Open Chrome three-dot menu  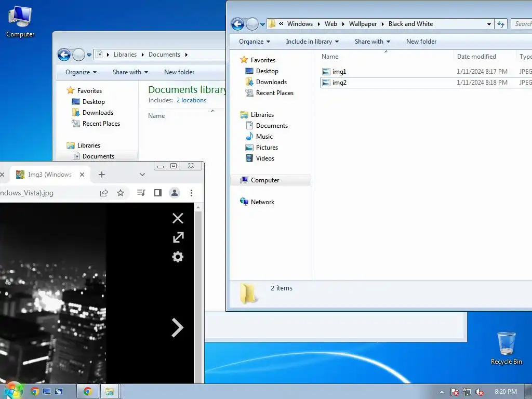(191, 193)
